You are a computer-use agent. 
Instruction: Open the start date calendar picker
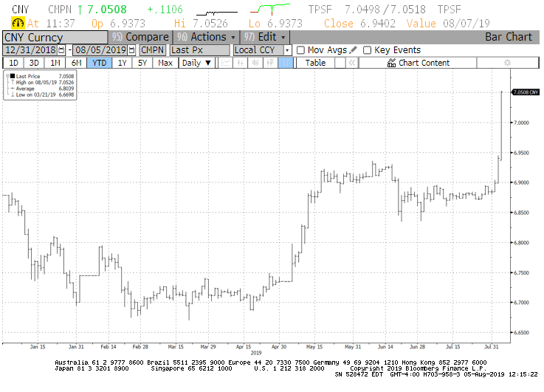61,50
